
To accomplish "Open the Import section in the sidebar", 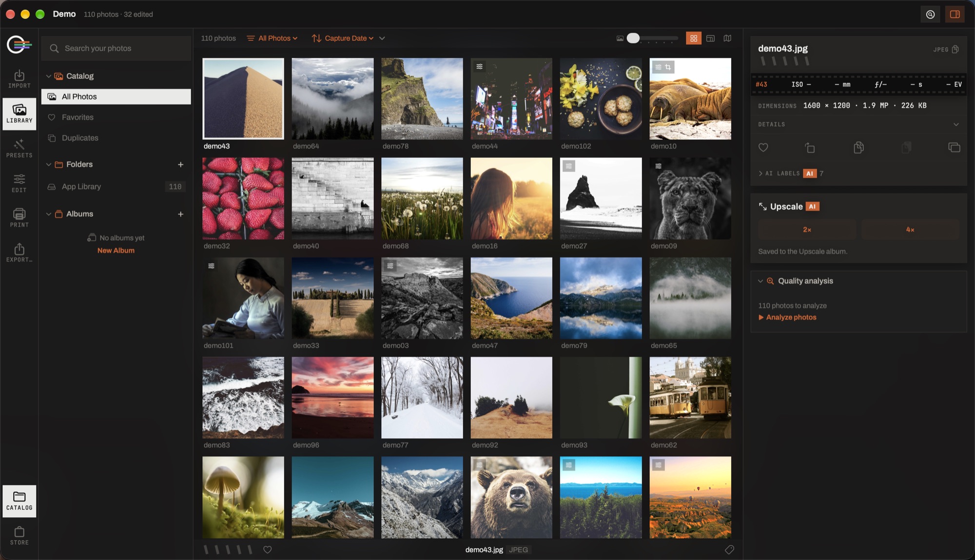I will 19,79.
